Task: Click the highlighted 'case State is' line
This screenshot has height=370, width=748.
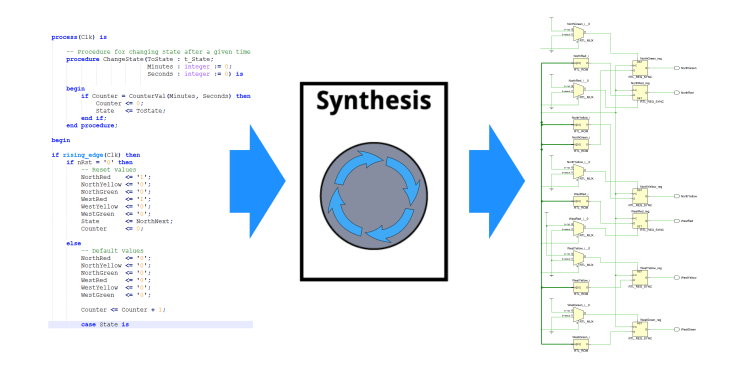Action: click(151, 325)
